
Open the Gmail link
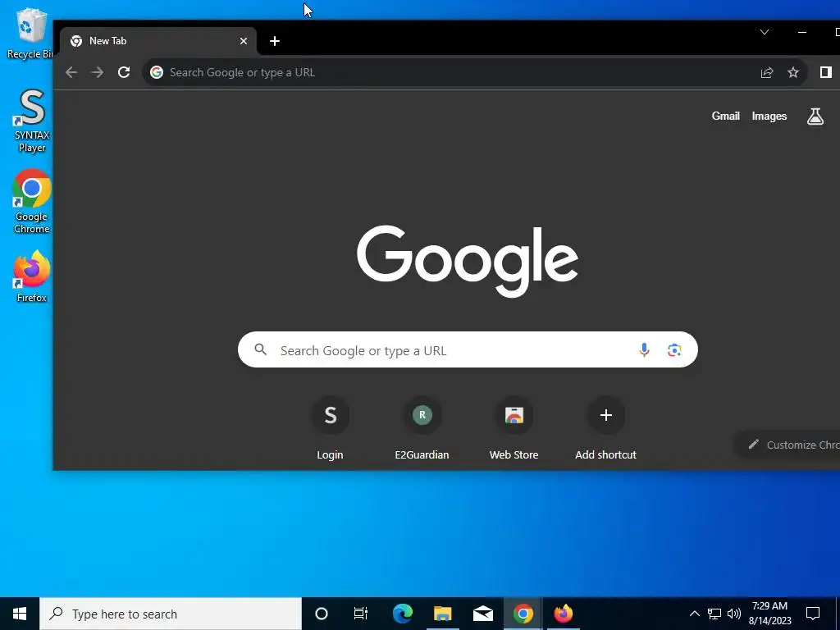725,116
